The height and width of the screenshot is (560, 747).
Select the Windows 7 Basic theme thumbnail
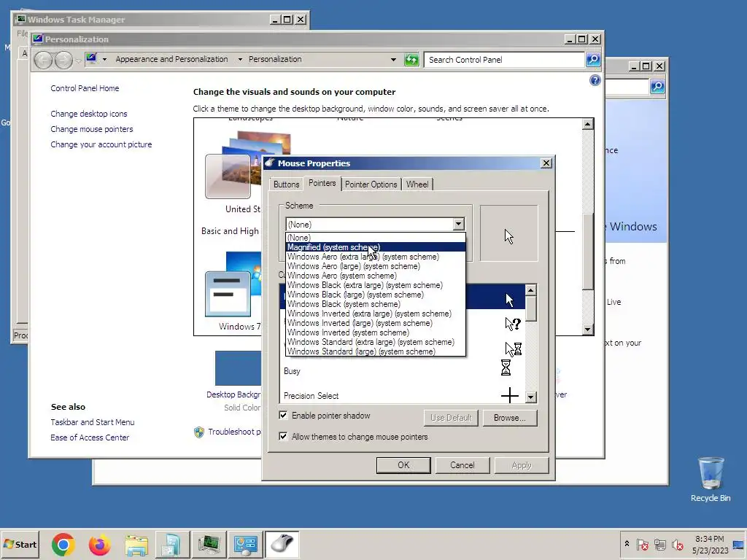tap(233, 285)
